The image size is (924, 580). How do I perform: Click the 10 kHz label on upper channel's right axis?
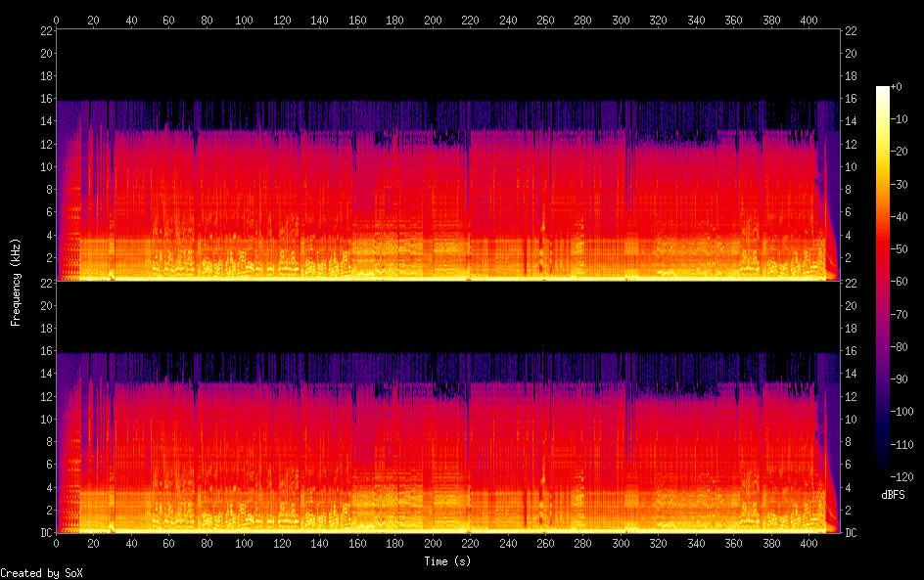pyautogui.click(x=852, y=166)
